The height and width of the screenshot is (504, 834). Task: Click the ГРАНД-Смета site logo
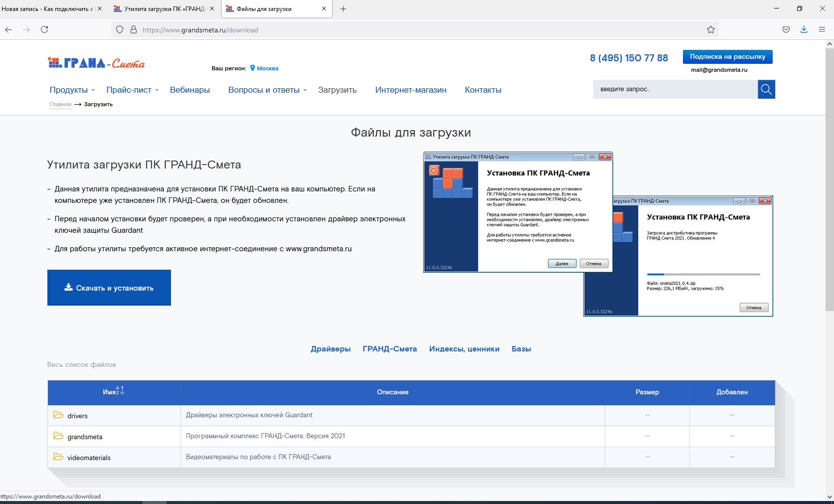click(x=96, y=63)
